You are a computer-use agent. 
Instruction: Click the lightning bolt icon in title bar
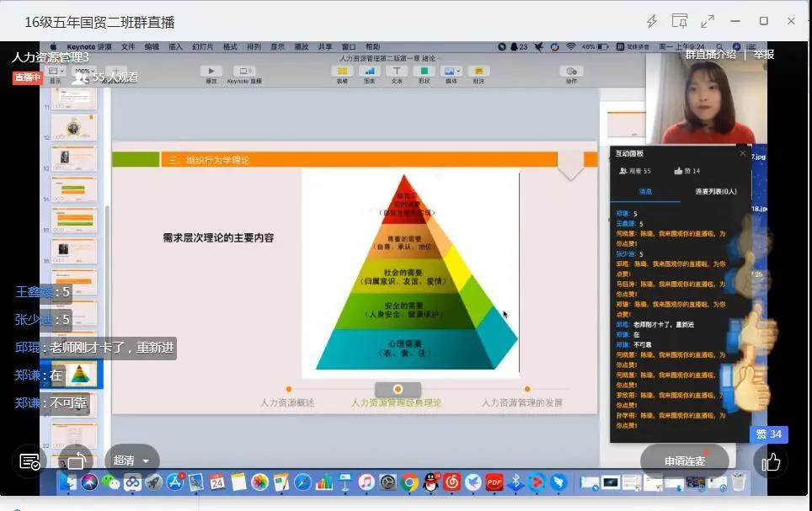tap(651, 21)
